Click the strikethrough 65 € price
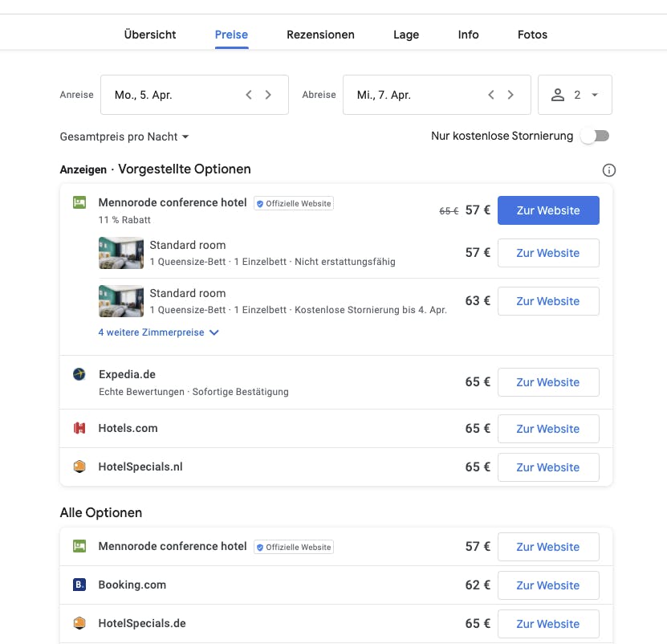This screenshot has height=644, width=667. pyautogui.click(x=449, y=211)
